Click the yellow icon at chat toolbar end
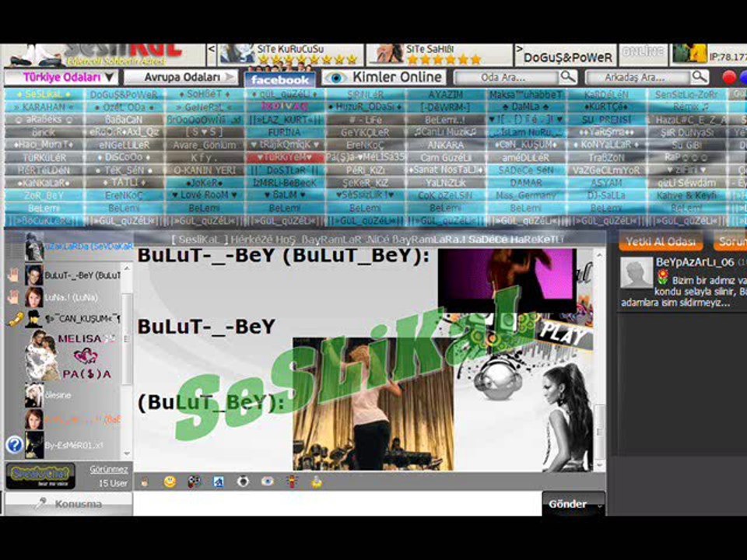This screenshot has height=560, width=747. click(317, 482)
